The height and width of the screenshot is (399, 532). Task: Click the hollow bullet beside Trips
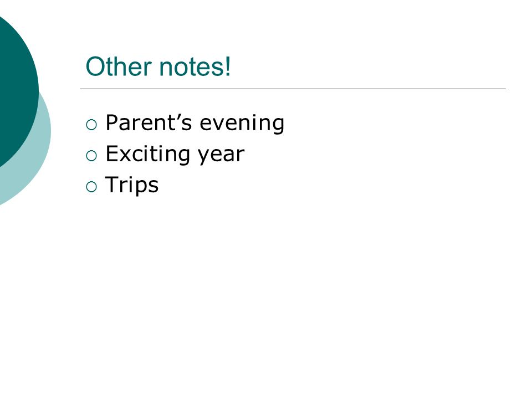[91, 187]
